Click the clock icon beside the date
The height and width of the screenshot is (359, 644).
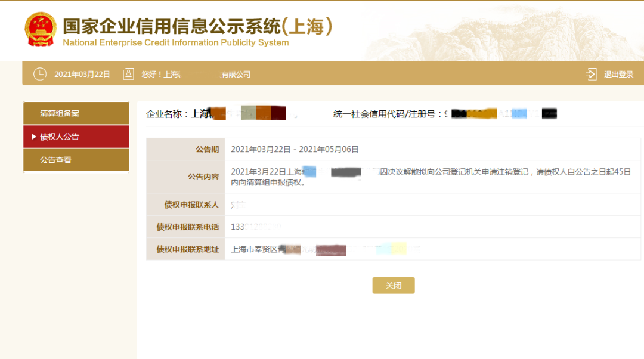pyautogui.click(x=39, y=74)
